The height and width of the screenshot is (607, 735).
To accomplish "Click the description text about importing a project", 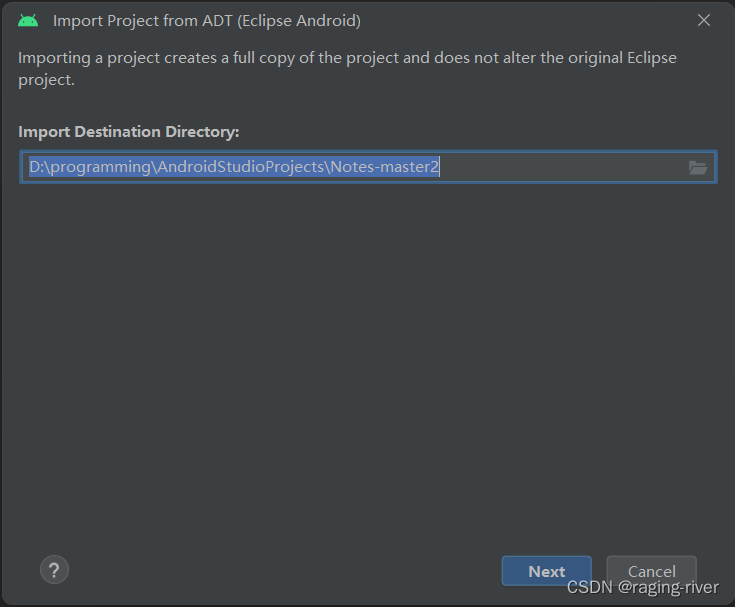I will [x=347, y=68].
